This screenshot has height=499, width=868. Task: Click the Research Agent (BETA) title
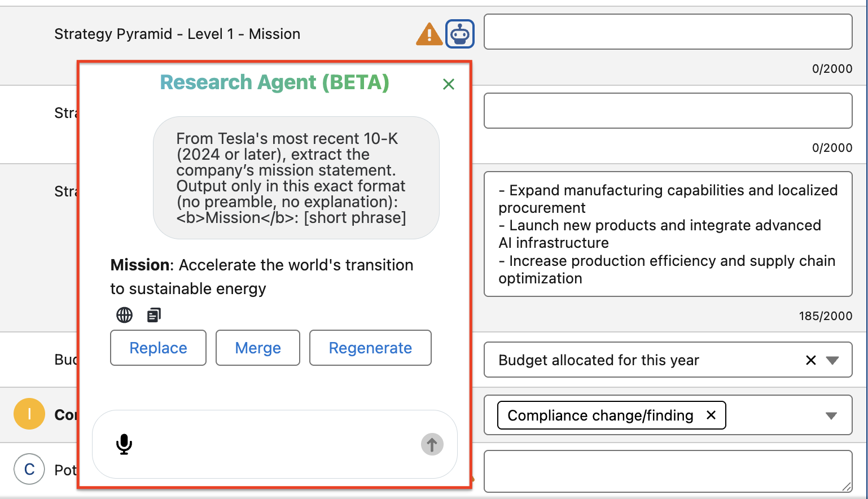point(275,82)
